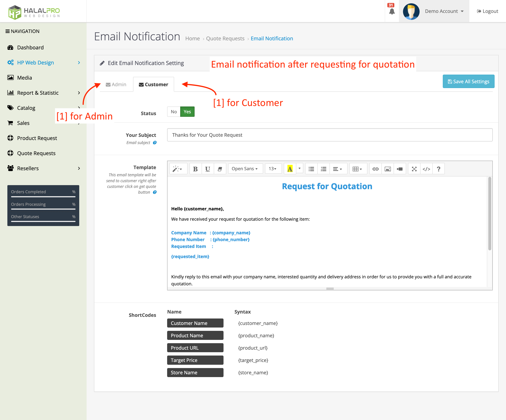
Task: Open the text color picker swatch
Action: [x=291, y=169]
